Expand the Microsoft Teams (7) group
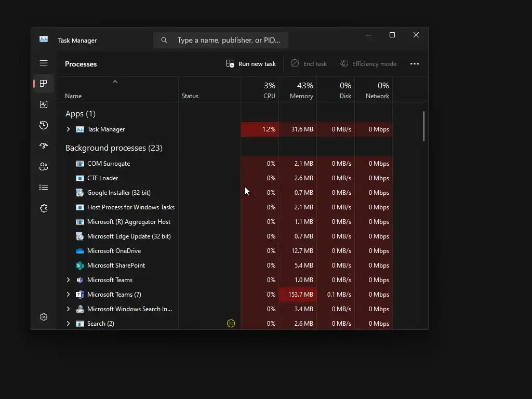The height and width of the screenshot is (399, 532). [x=68, y=295]
